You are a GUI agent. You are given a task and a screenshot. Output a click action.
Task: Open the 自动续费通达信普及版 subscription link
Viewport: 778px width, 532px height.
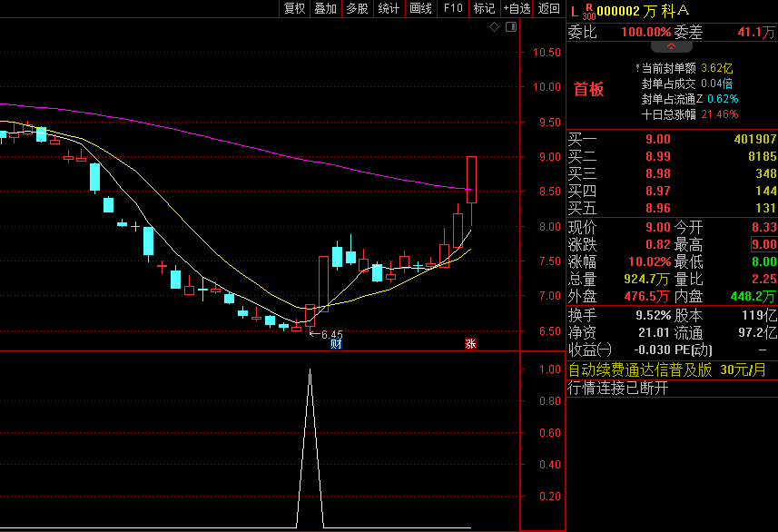(x=667, y=370)
